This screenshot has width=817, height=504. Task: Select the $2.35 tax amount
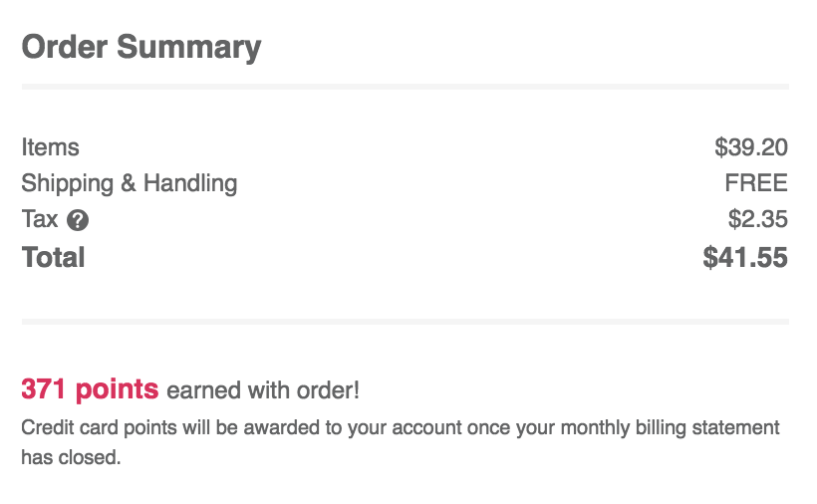tap(757, 219)
